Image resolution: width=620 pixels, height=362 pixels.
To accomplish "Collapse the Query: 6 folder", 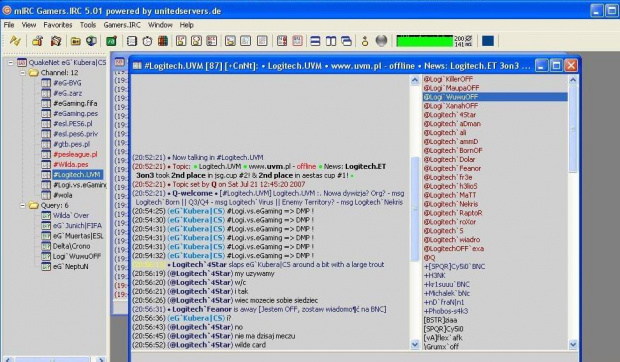I will coord(23,206).
